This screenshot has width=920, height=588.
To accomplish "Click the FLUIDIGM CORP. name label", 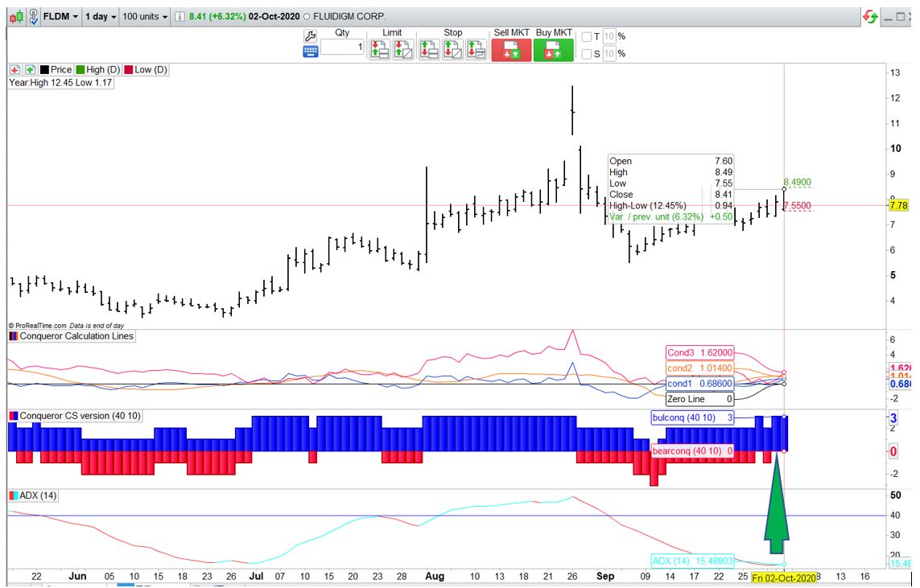I will 349,16.
